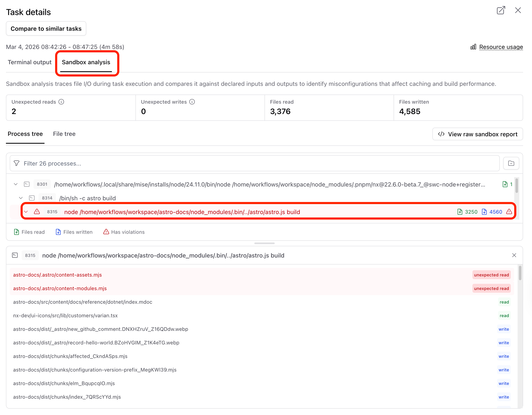Click the code icon on View raw sandbox report
Viewport: 532px width, 415px height.
(441, 134)
